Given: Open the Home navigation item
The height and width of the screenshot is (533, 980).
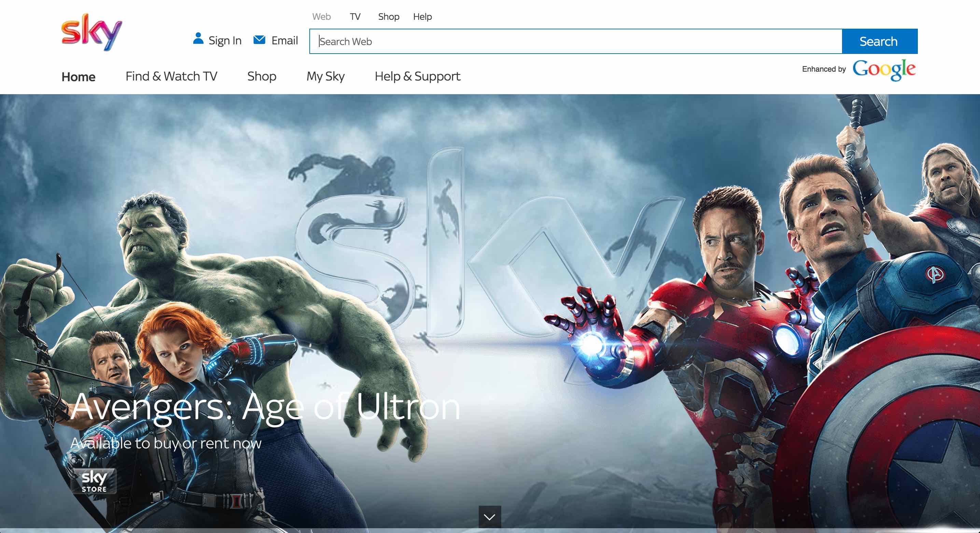Looking at the screenshot, I should pyautogui.click(x=79, y=77).
